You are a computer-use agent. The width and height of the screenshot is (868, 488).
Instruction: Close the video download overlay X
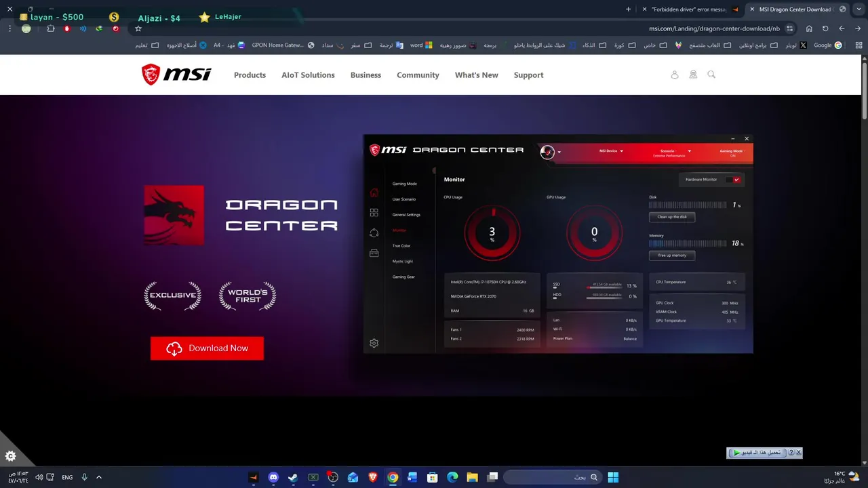798,453
